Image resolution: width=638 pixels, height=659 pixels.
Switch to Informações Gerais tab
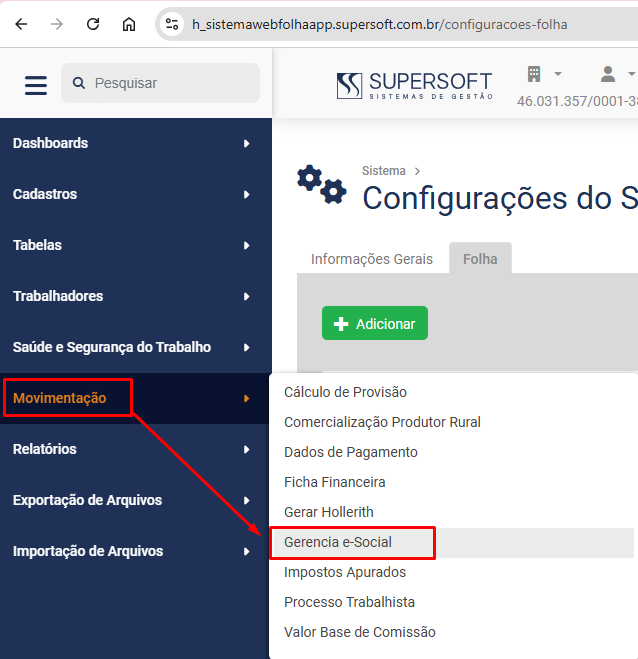[x=372, y=259]
